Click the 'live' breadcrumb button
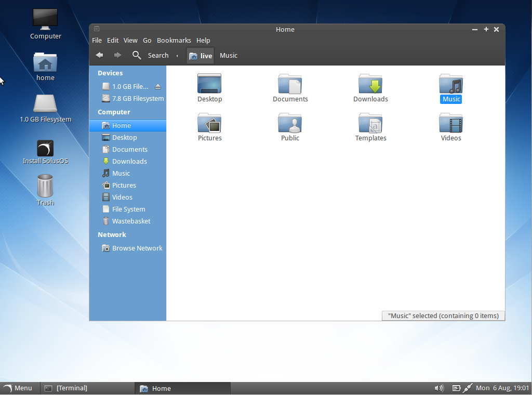The height and width of the screenshot is (395, 532). pos(200,55)
